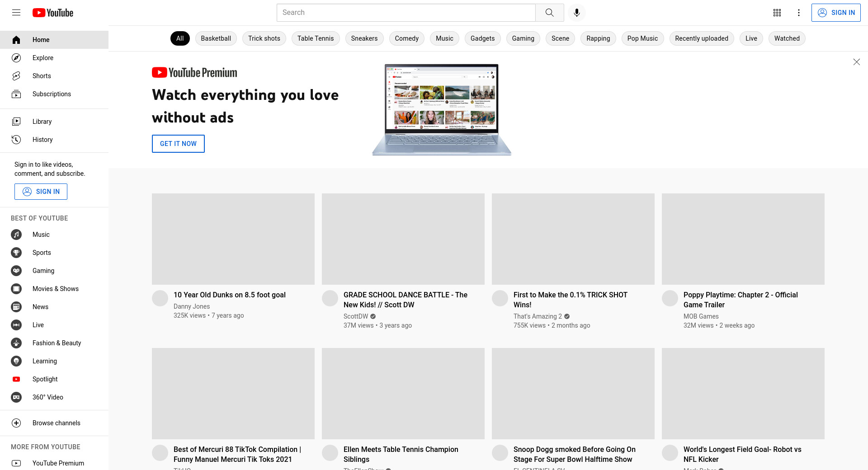Click the Live sidebar icon
The height and width of the screenshot is (470, 868).
tap(16, 325)
